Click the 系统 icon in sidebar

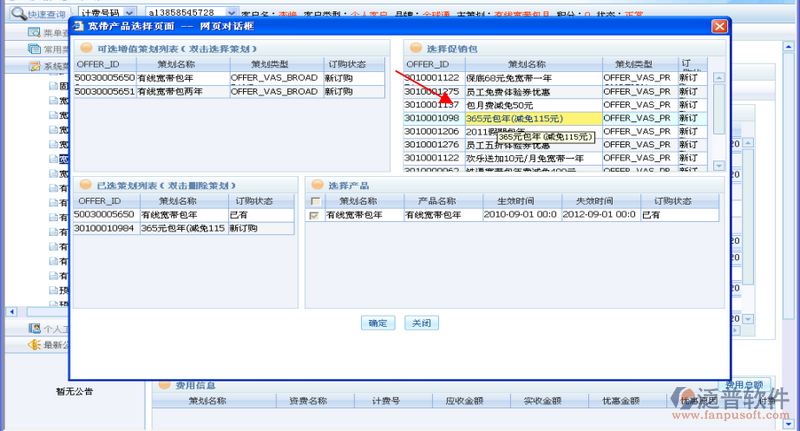[x=34, y=66]
